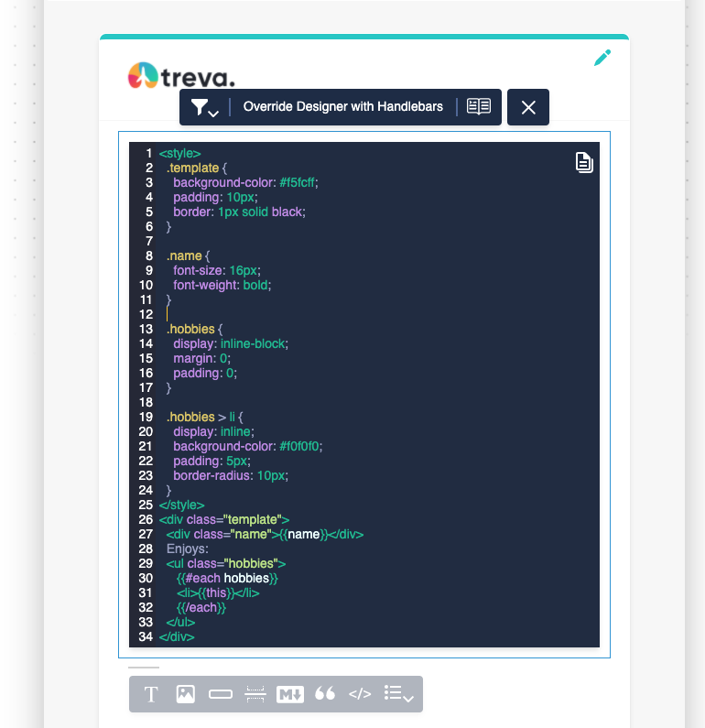Click the {{name}} handlebars variable

coord(303,535)
